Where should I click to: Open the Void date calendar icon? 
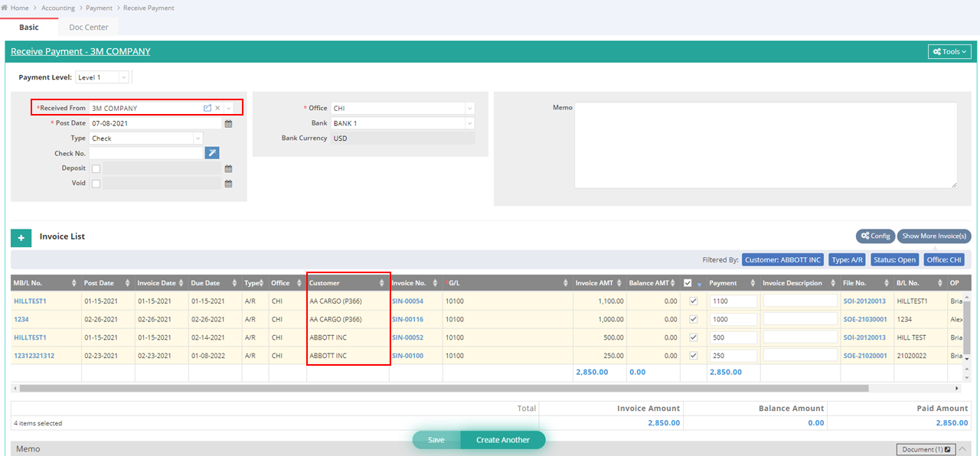[x=227, y=184]
